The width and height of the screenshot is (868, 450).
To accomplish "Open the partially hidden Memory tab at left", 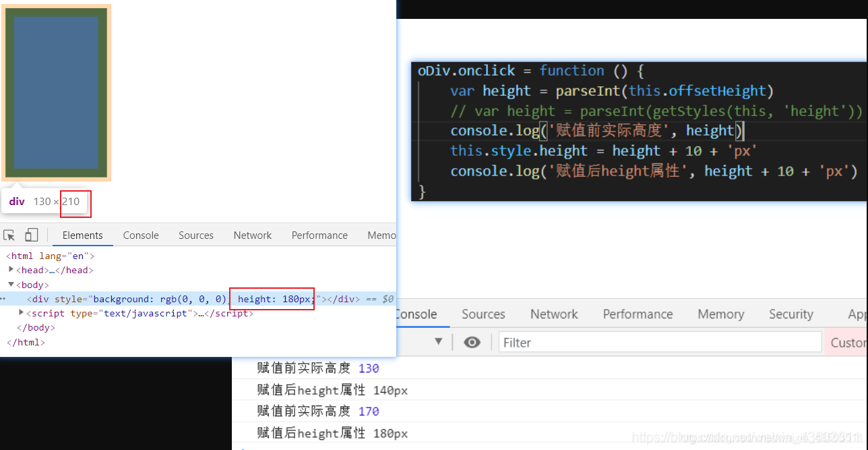I will [381, 235].
